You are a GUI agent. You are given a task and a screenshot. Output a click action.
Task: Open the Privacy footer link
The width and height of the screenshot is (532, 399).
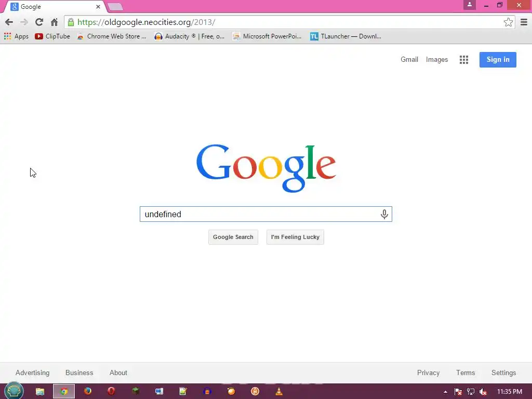(428, 373)
